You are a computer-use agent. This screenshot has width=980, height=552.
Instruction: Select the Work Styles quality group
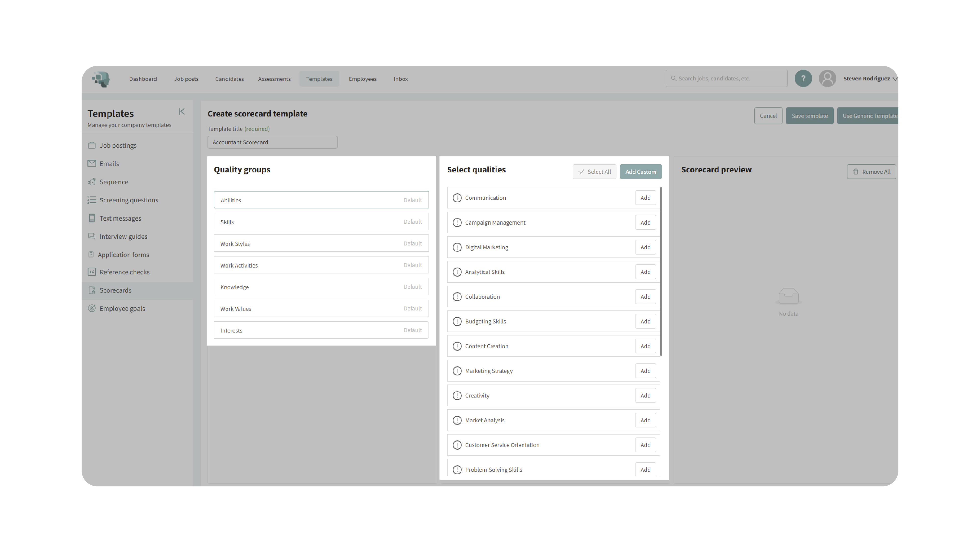tap(321, 243)
